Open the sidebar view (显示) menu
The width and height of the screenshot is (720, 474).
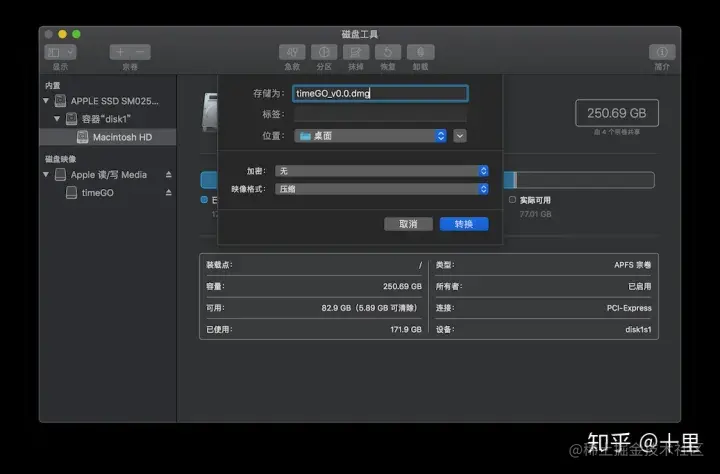tap(60, 52)
